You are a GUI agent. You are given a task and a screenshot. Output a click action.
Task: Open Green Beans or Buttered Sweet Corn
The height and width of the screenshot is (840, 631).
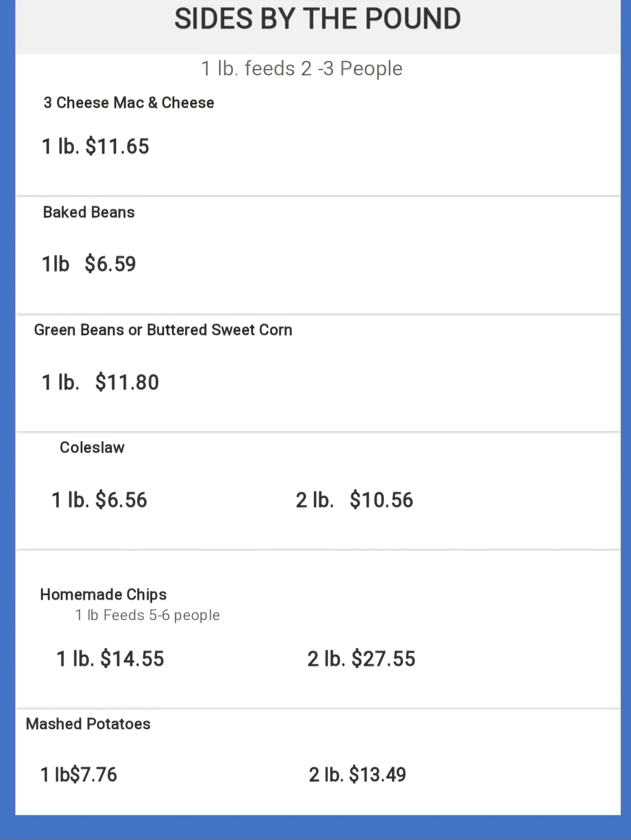coord(163,330)
